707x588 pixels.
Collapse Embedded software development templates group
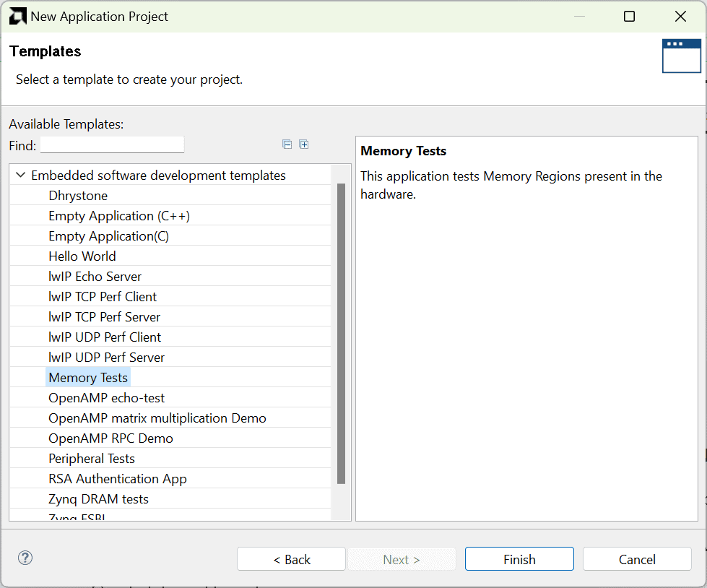[20, 176]
